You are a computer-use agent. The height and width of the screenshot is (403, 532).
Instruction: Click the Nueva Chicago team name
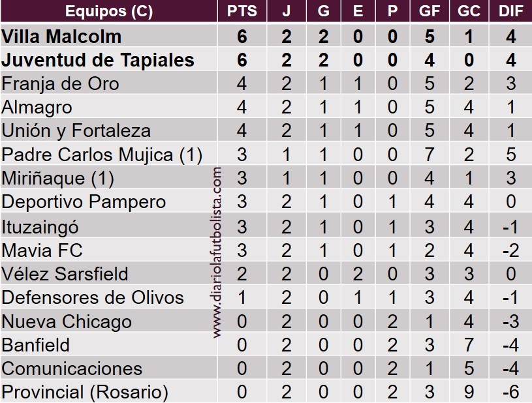coord(67,321)
